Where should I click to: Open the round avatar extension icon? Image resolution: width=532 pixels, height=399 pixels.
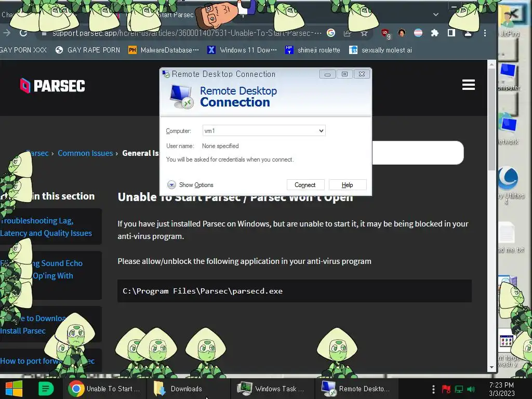(x=402, y=33)
